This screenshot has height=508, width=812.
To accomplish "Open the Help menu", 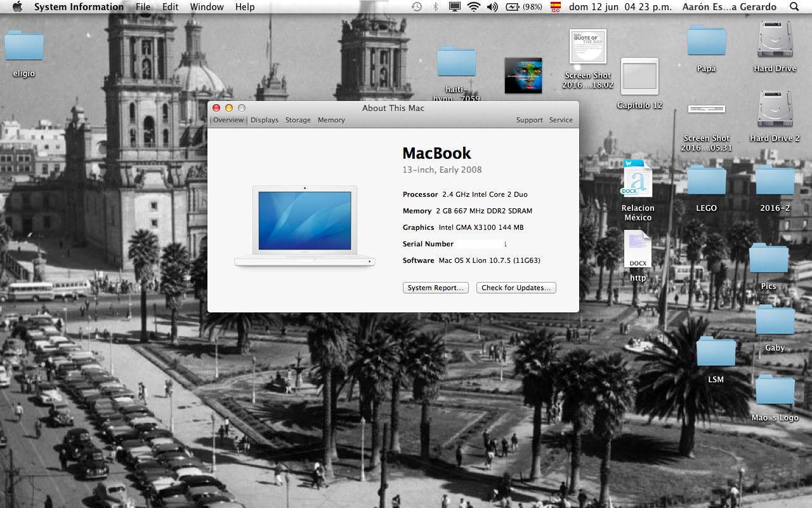I will [x=245, y=7].
